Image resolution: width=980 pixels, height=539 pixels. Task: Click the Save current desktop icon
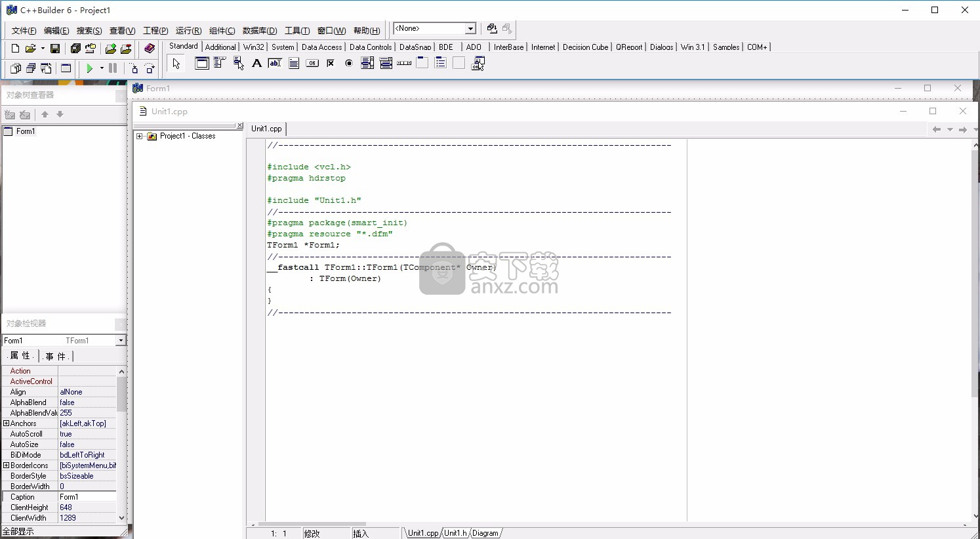click(x=492, y=29)
